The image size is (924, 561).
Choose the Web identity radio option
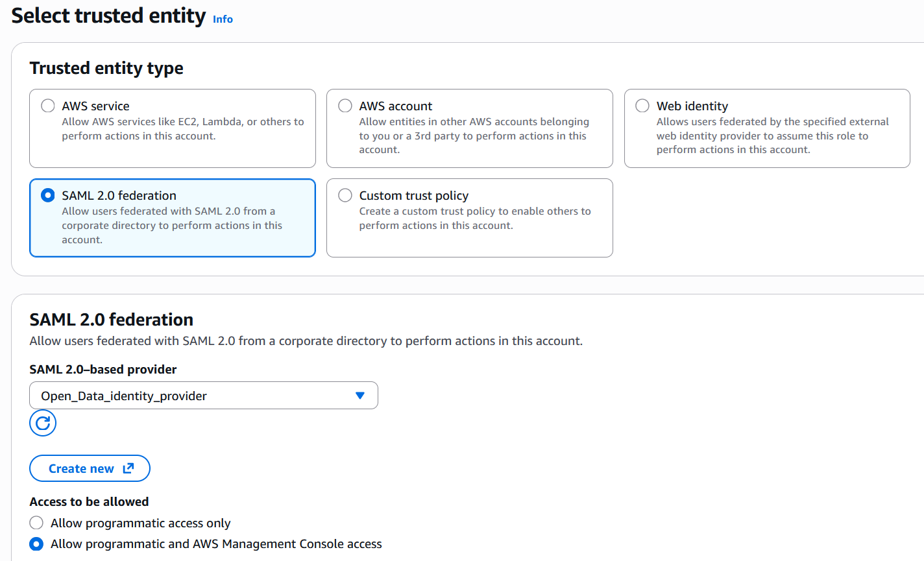(642, 106)
